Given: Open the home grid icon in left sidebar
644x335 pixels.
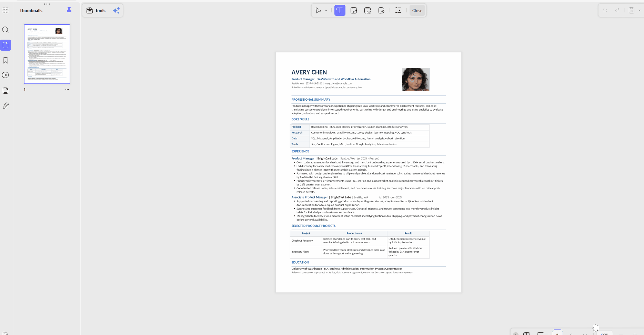Looking at the screenshot, I should click(6, 10).
